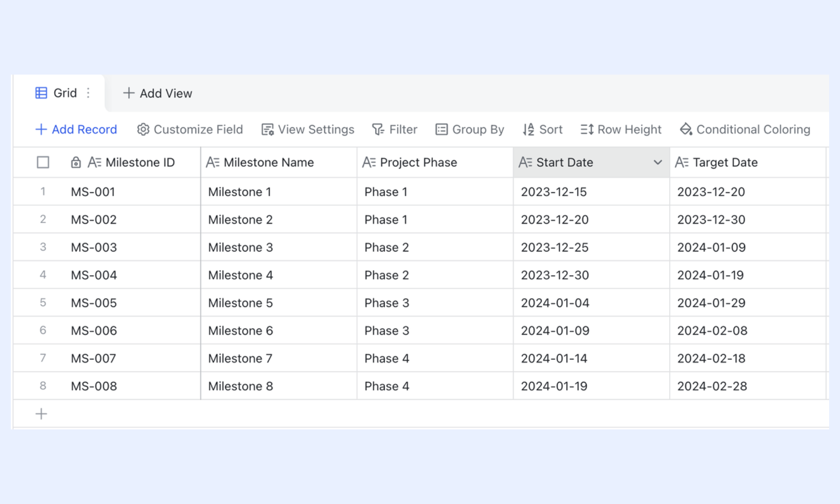Click target date 2024-02-28 cell
The image size is (840, 504).
[x=748, y=386]
